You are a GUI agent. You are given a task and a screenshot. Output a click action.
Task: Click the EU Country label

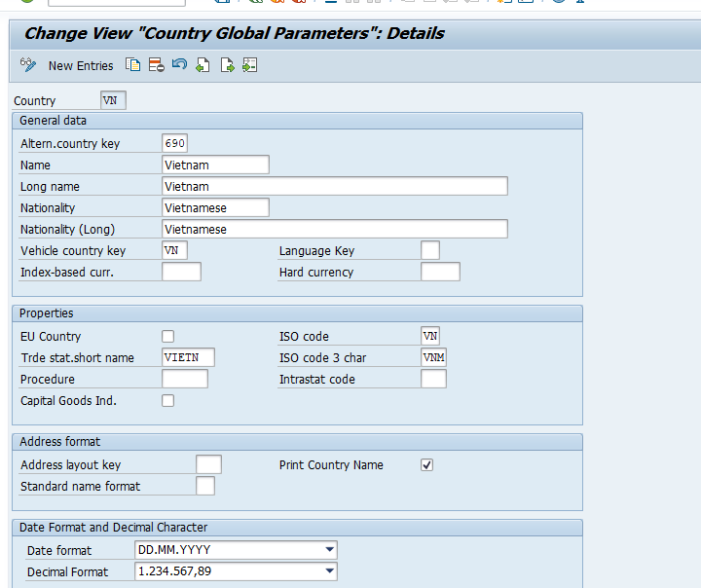[51, 336]
